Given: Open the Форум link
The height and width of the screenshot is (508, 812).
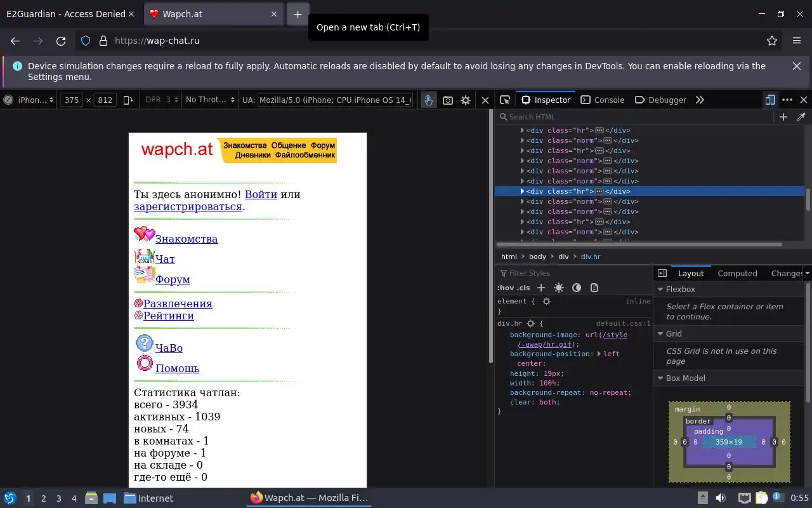Looking at the screenshot, I should (x=173, y=279).
